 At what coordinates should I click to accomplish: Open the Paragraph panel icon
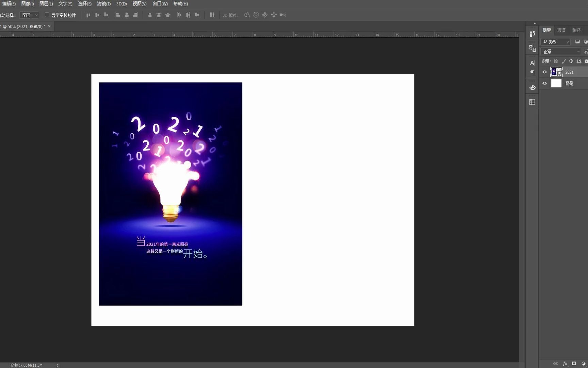coord(533,73)
